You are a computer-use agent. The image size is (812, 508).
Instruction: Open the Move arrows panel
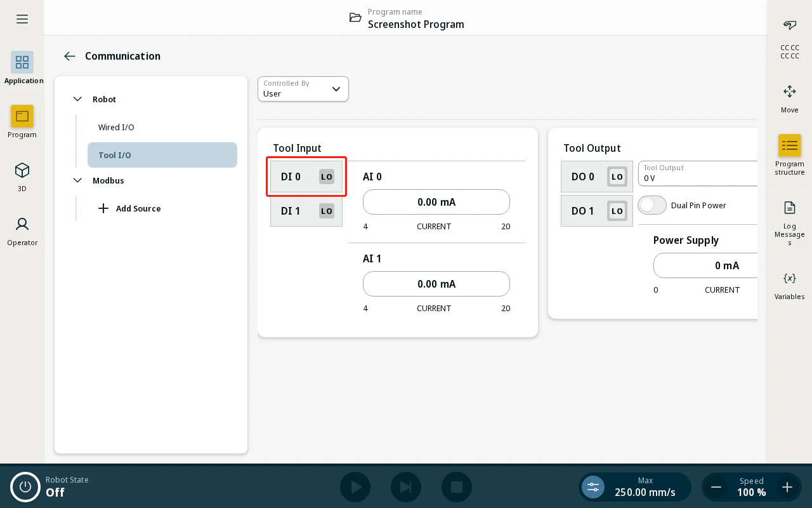pos(790,91)
